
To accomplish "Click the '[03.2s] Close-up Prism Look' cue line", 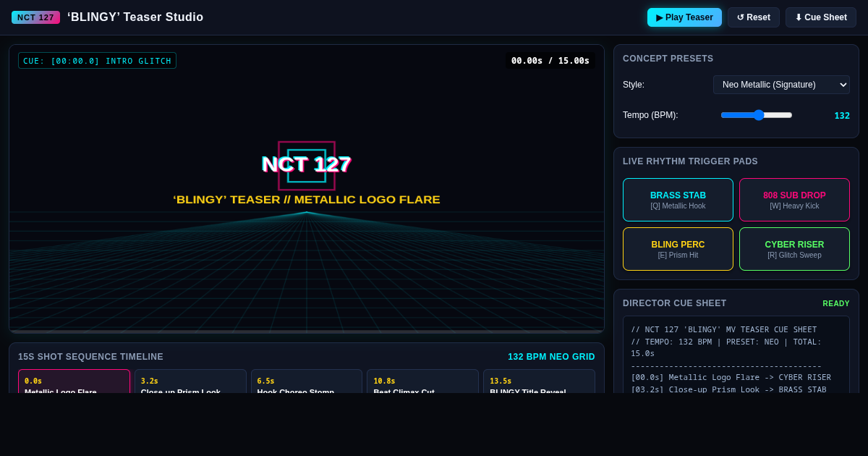I will point(728,389).
